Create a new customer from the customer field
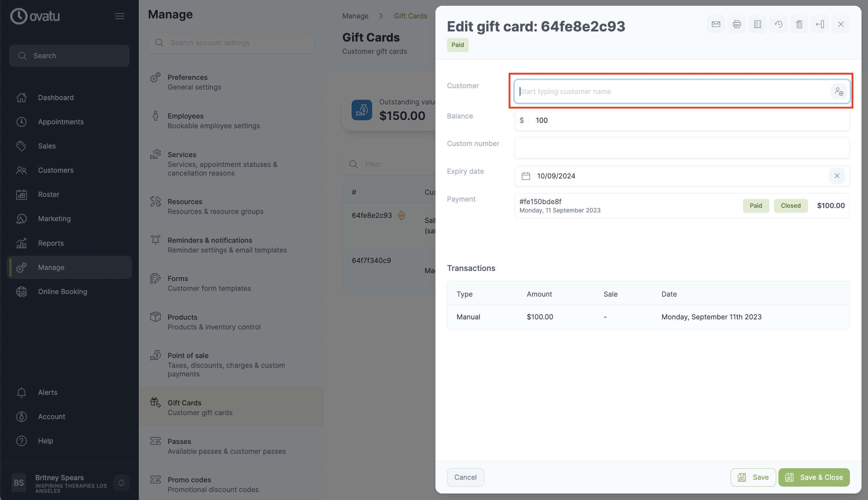 click(x=839, y=91)
